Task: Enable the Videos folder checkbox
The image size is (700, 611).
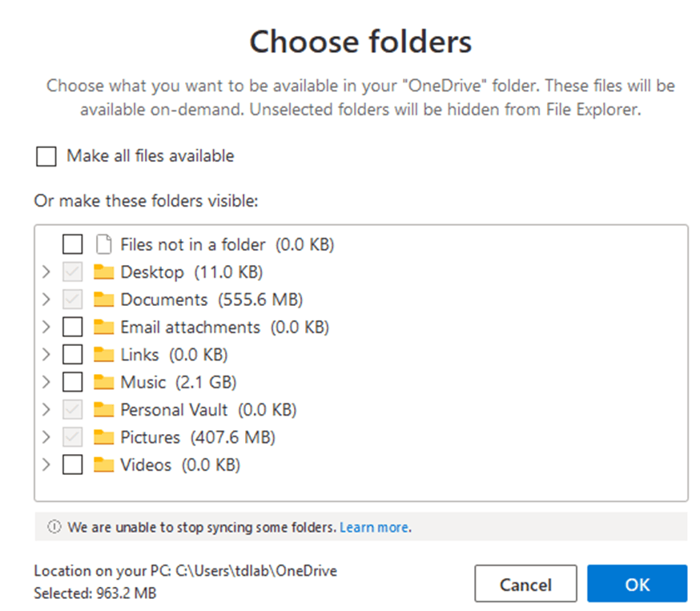Action: point(73,464)
